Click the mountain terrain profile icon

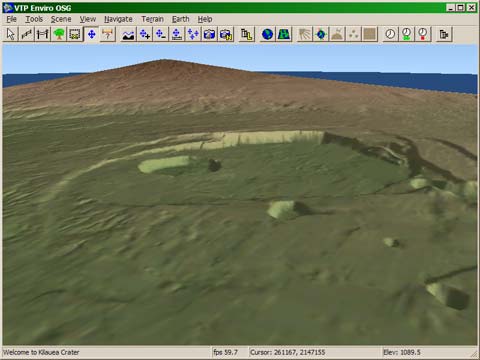(x=128, y=34)
